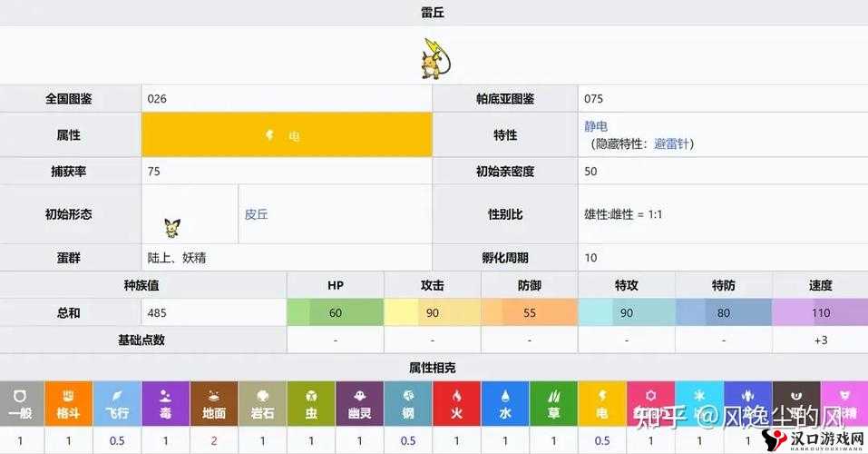
Task: Click the 0.5 multiplier under 钢
Action: pyautogui.click(x=408, y=441)
